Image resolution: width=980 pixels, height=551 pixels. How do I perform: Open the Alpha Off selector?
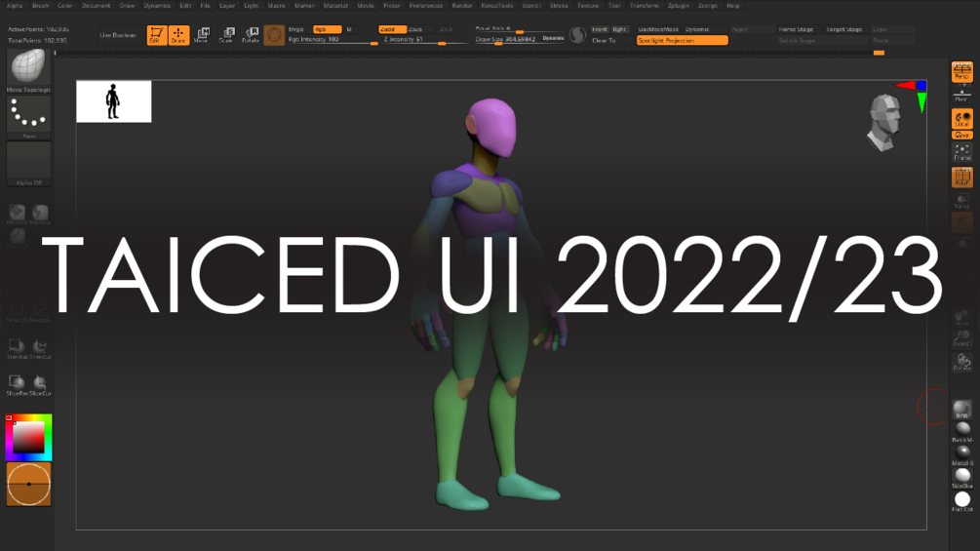coord(28,164)
